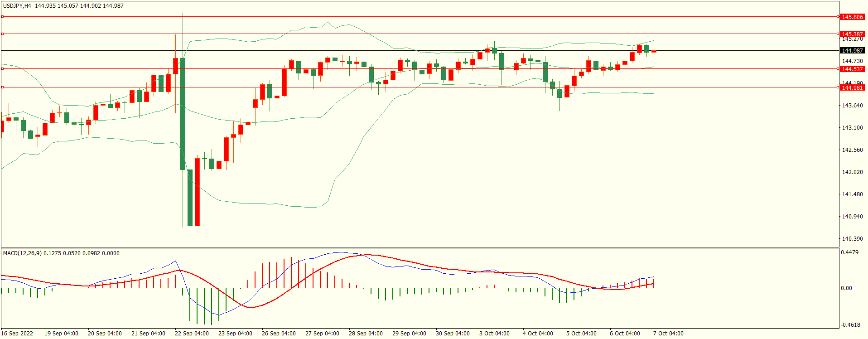Click the 5 Oct 04:00 date label
This screenshot has width=868, height=339.
(x=581, y=334)
